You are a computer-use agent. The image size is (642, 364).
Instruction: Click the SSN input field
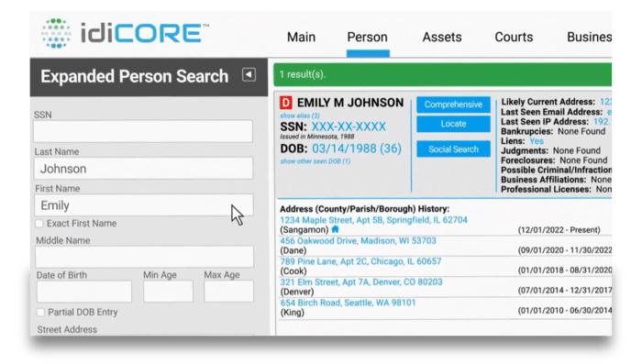coord(143,131)
